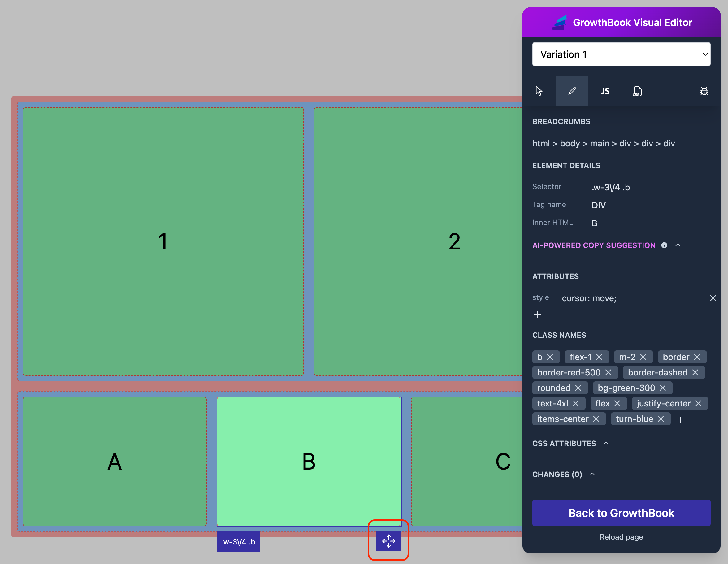Click the html breadcrumb
This screenshot has width=728, height=564.
(541, 143)
